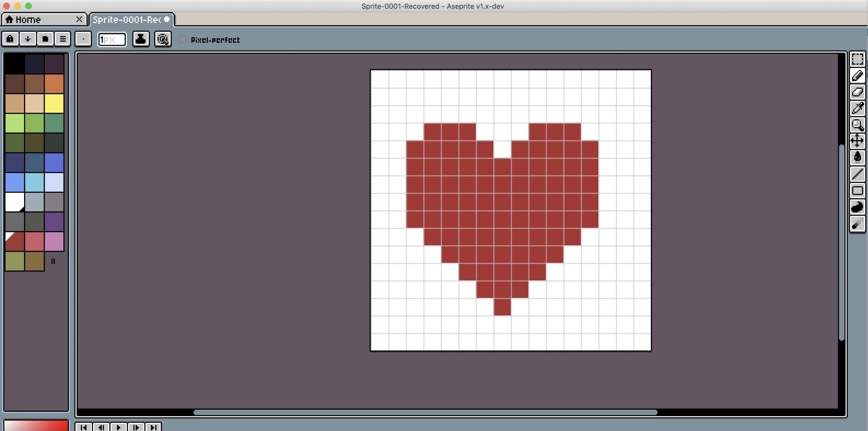Image resolution: width=868 pixels, height=431 pixels.
Task: Click the bottom tip pixel of heart
Action: coord(502,307)
